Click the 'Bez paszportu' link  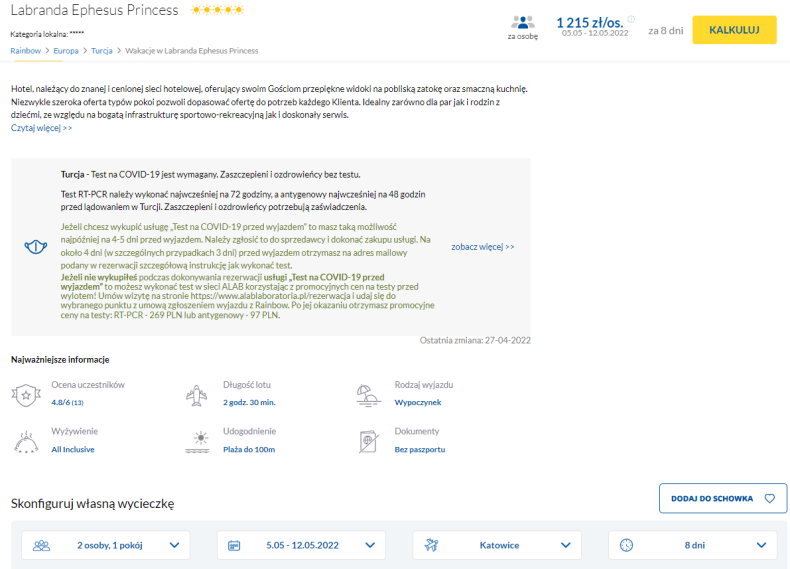(420, 449)
